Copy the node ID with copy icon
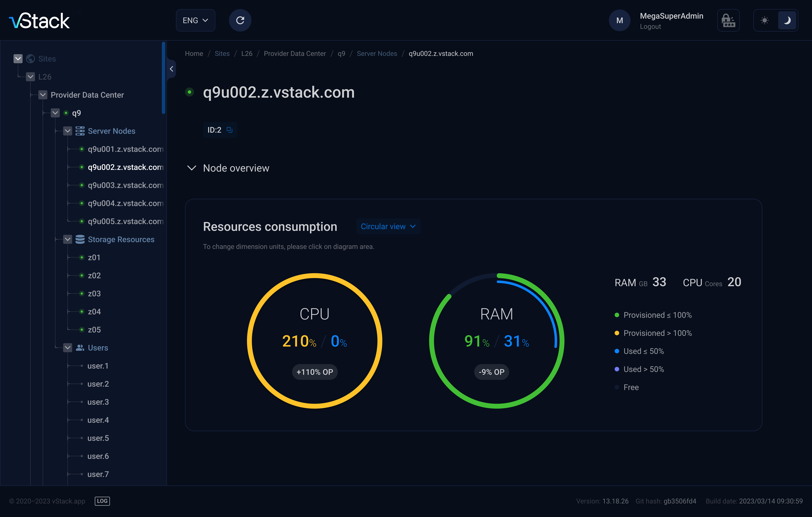 [x=230, y=130]
